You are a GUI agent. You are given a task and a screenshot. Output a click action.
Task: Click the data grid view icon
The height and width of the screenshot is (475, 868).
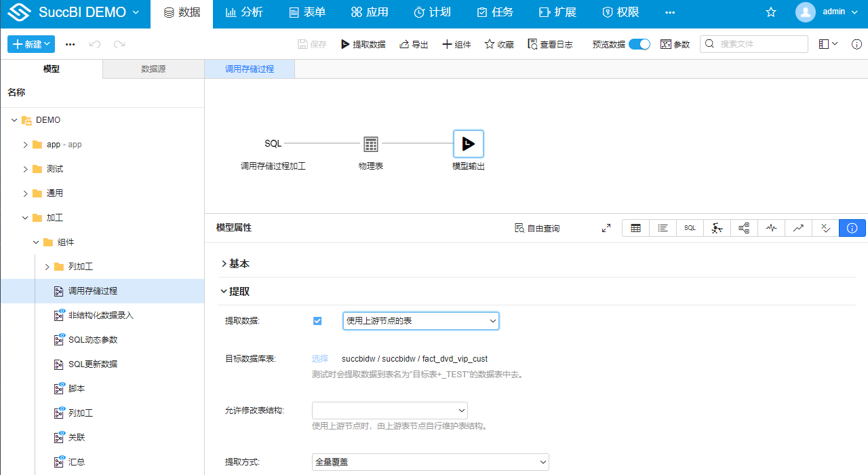[635, 228]
